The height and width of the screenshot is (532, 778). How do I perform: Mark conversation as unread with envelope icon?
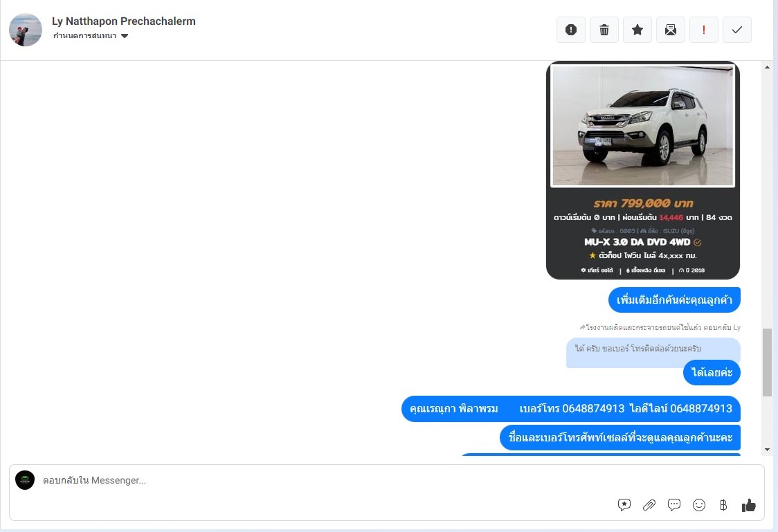click(x=670, y=30)
